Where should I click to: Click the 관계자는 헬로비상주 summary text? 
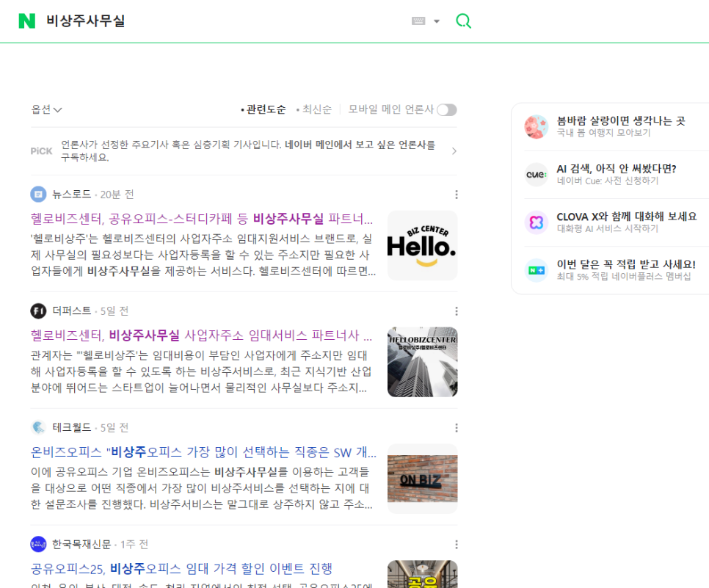[201, 371]
